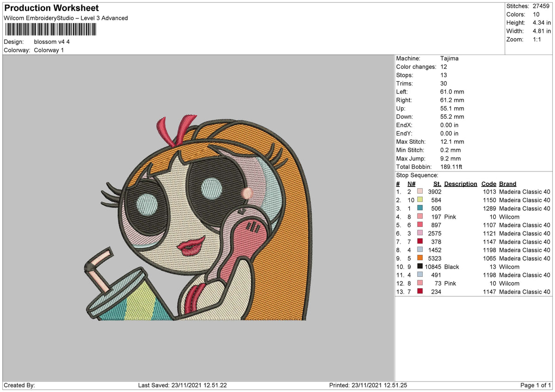Click the Black 10845 Wilcom swatch
This screenshot has height=392, width=555.
pos(420,267)
